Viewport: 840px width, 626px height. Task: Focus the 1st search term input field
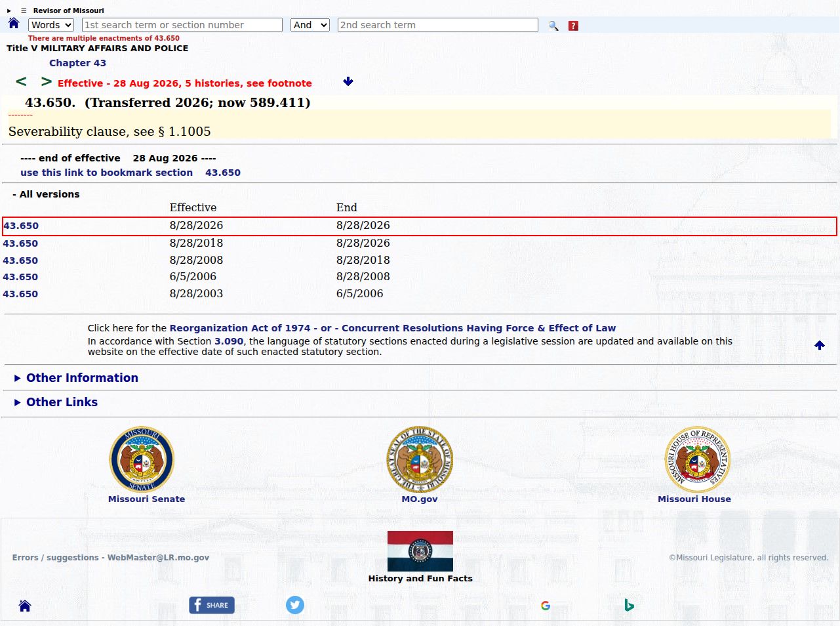pos(182,25)
